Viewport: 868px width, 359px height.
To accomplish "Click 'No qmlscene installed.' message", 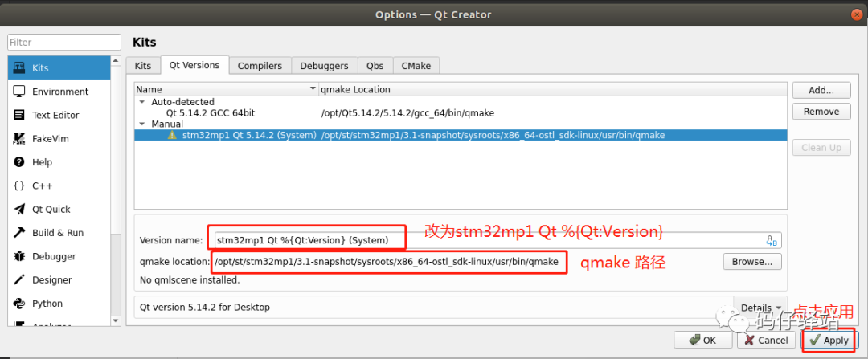I will point(190,280).
